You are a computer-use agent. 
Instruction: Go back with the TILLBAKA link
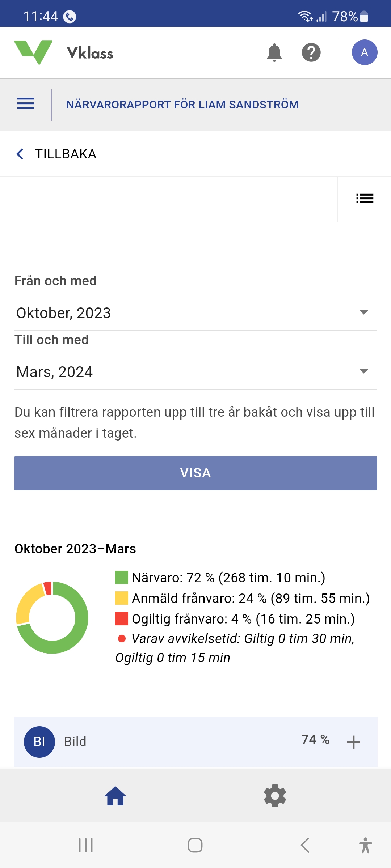click(56, 154)
